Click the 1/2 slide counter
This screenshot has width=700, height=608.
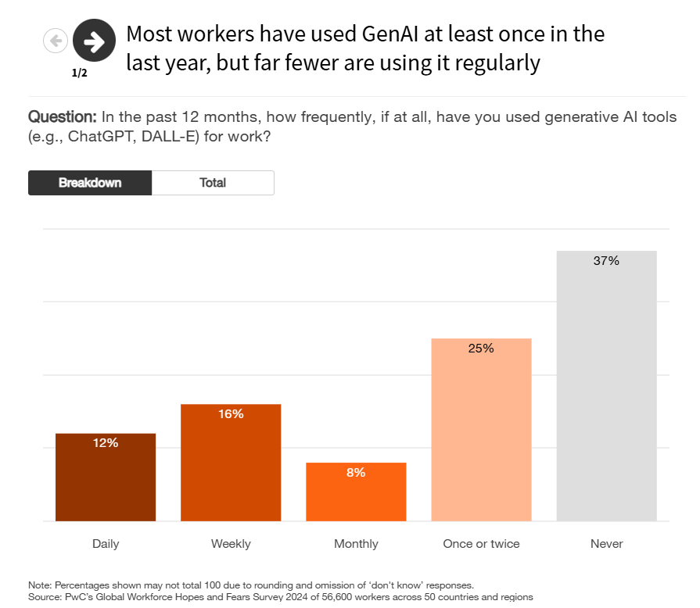(x=80, y=73)
